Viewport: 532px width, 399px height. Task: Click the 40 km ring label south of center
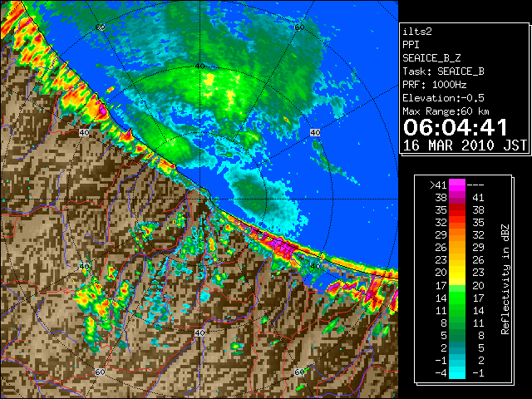point(199,332)
